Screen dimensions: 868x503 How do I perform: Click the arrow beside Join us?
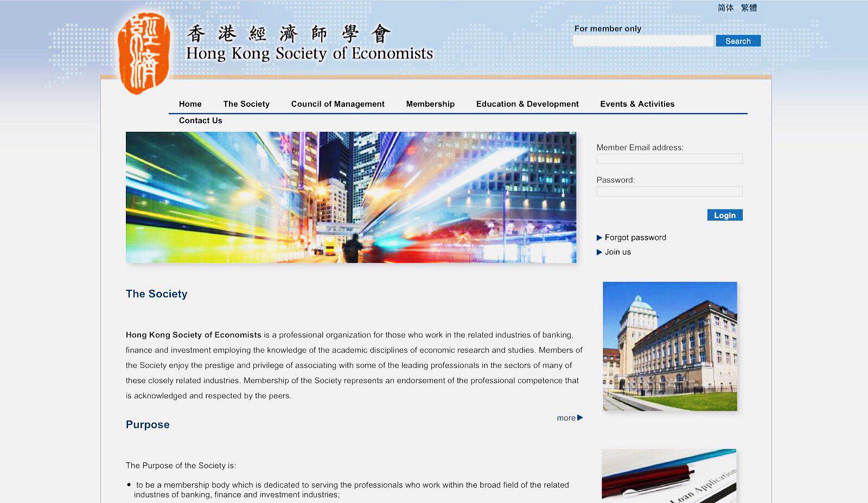click(x=599, y=252)
